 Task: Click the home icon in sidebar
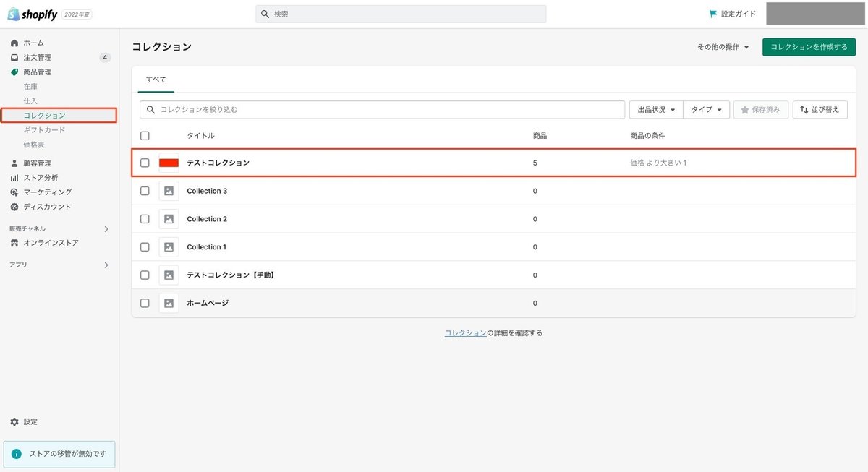pos(14,43)
